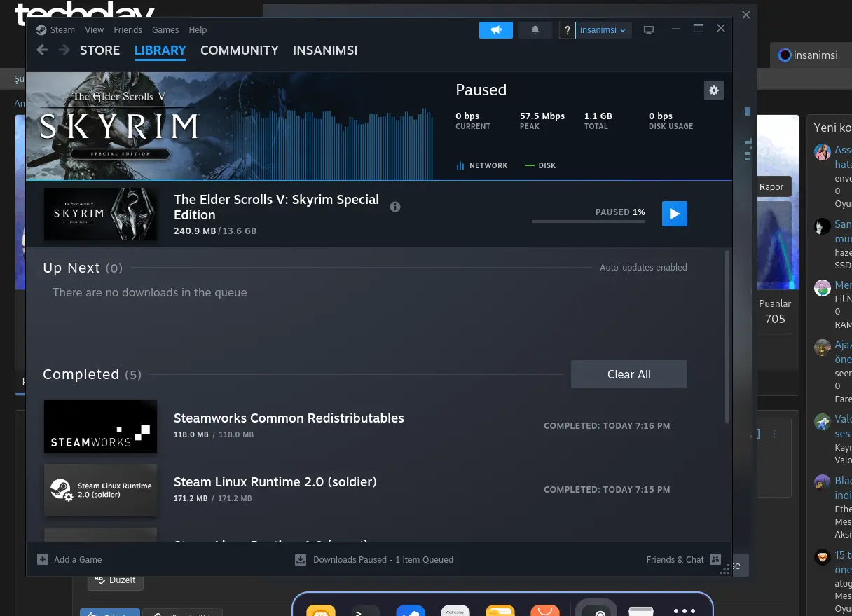This screenshot has height=616, width=852.
Task: Open the Friends menu
Action: 128,30
